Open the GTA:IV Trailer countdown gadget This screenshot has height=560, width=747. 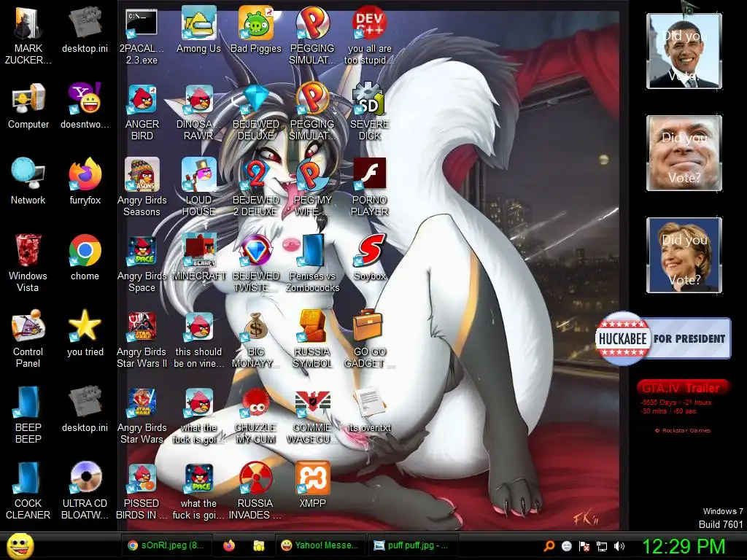click(x=682, y=405)
